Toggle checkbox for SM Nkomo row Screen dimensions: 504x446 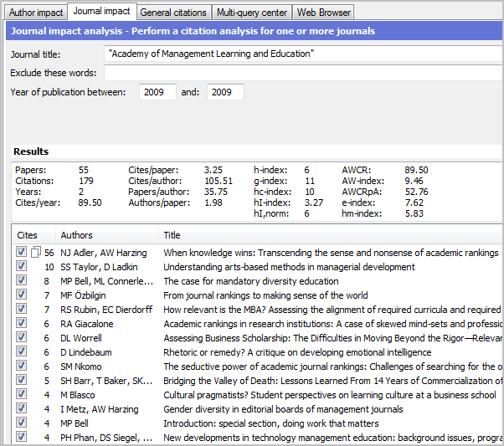(21, 366)
